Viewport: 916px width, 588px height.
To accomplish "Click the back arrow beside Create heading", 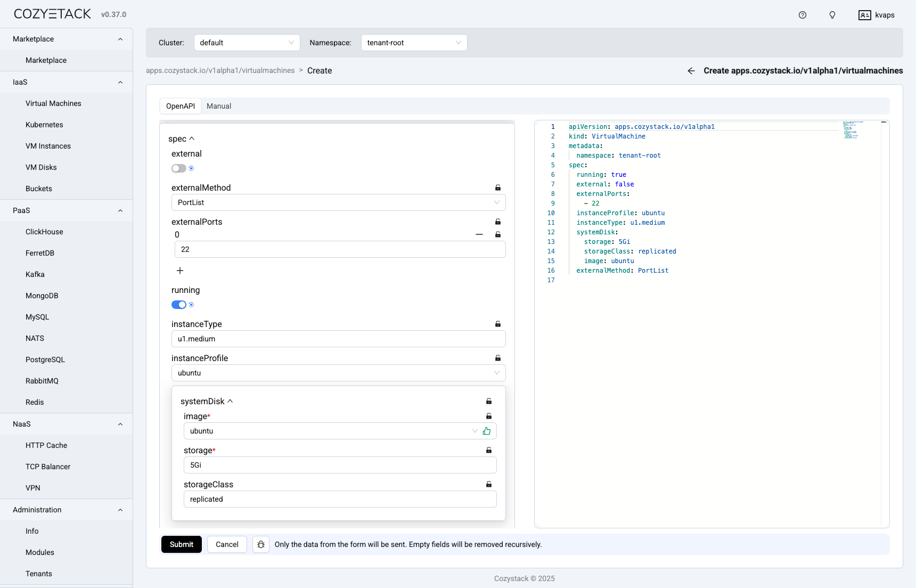I will coord(691,70).
